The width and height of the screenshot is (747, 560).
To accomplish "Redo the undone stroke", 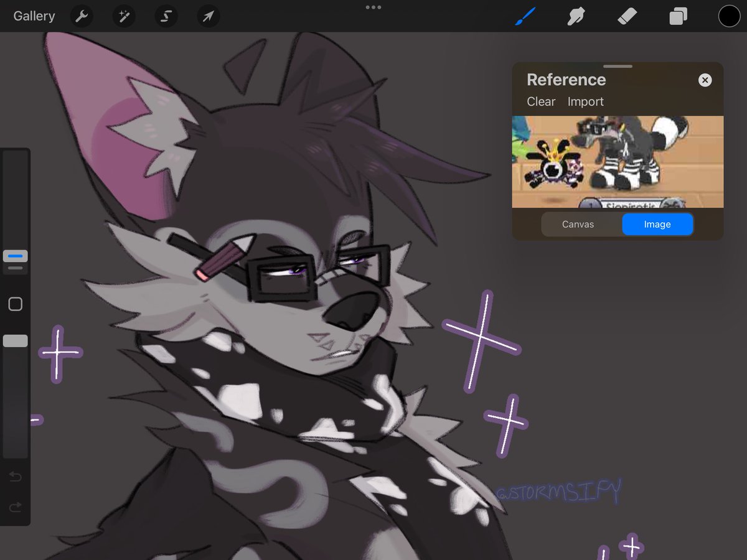I will tap(15, 507).
